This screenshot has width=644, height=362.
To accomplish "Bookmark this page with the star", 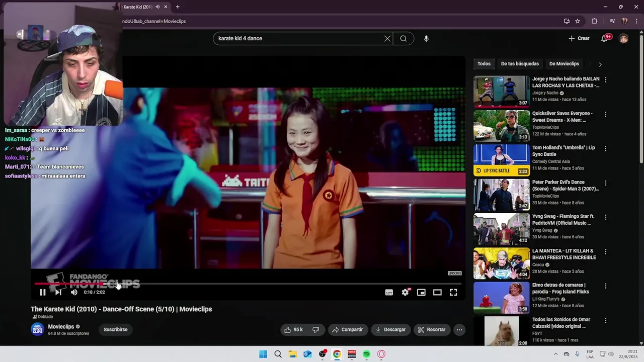I will coord(578,21).
